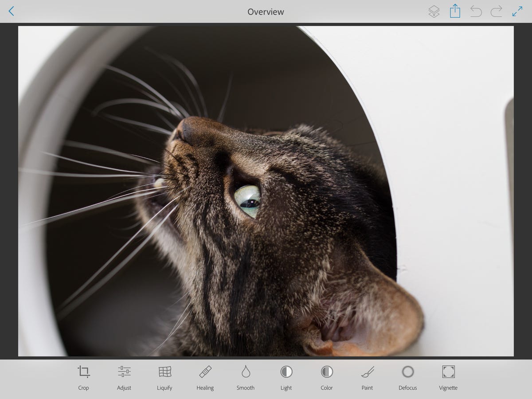Open the Paint tool

367,377
